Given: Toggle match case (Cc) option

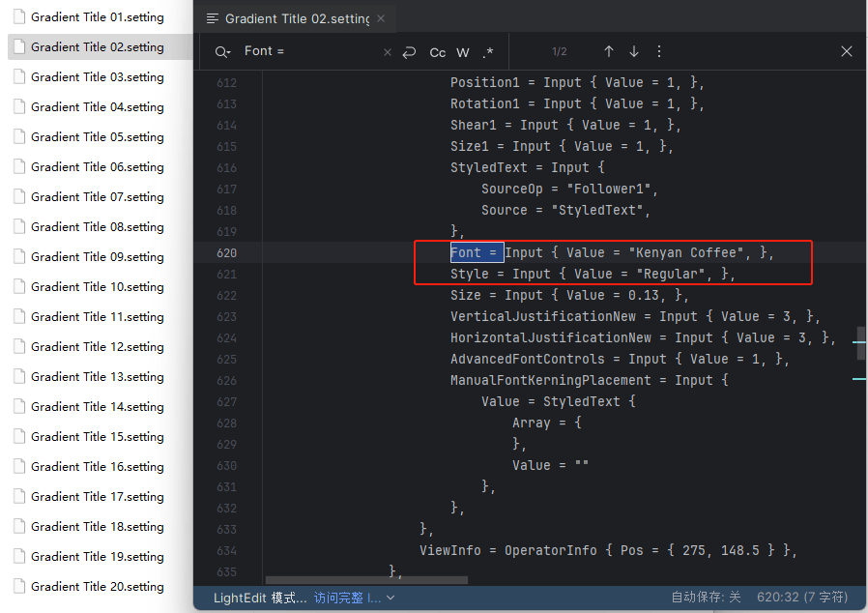Looking at the screenshot, I should (438, 52).
